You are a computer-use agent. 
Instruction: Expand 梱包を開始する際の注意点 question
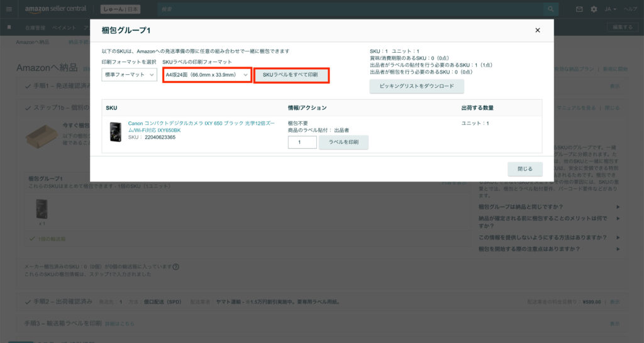pos(549,249)
